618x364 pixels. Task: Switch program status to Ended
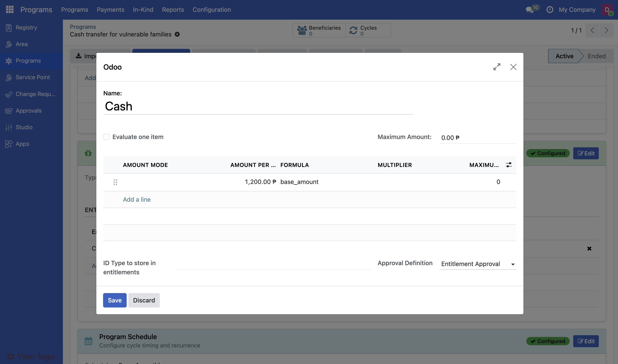click(596, 56)
